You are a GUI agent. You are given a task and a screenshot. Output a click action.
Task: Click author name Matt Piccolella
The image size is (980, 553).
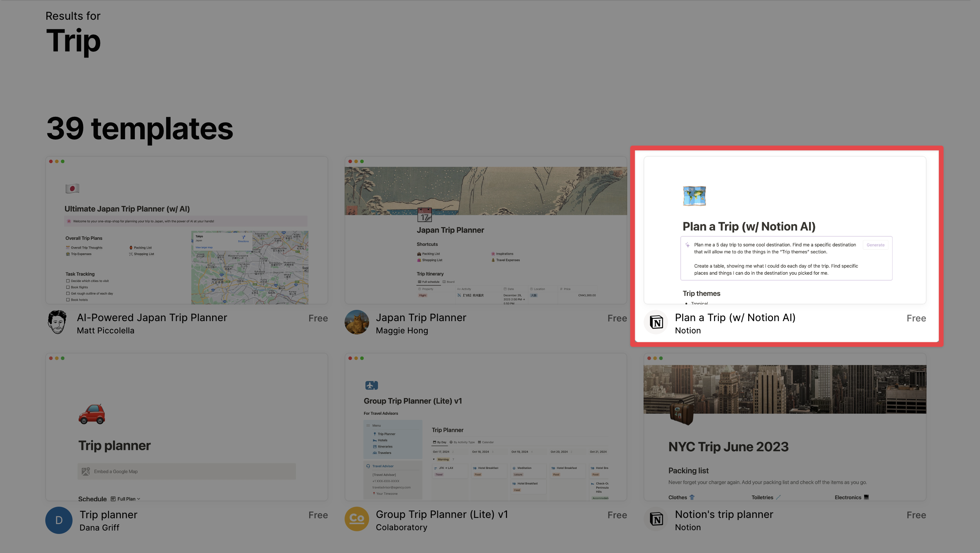coord(106,331)
